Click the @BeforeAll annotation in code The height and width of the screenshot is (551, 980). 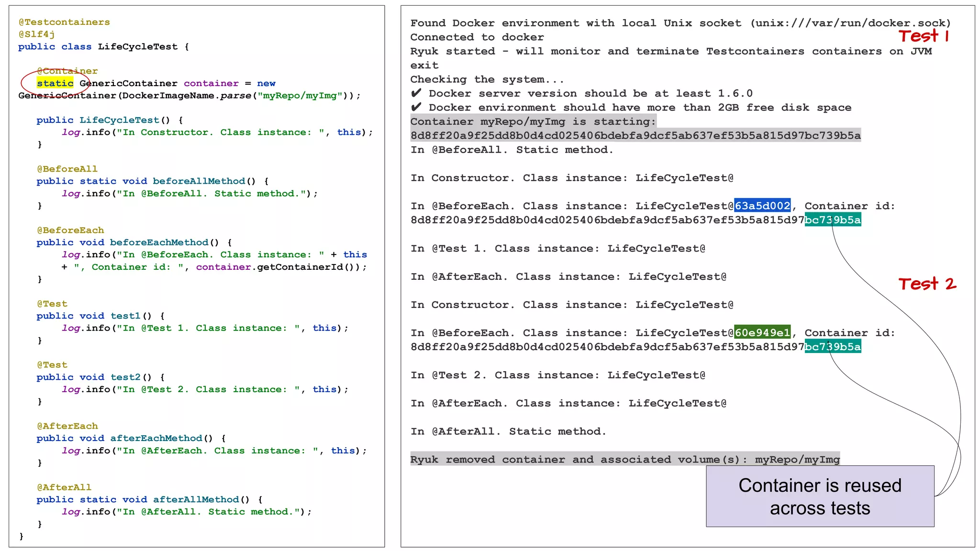coord(67,169)
